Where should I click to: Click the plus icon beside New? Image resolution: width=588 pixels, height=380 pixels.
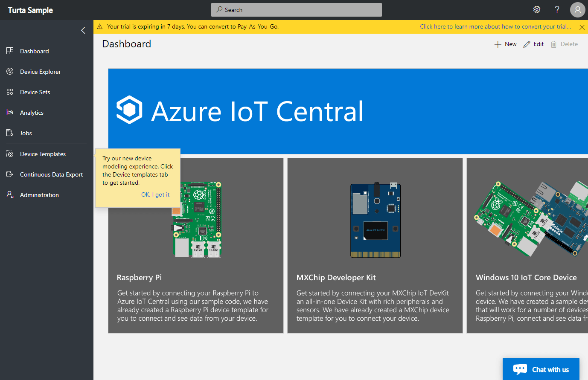pos(498,44)
